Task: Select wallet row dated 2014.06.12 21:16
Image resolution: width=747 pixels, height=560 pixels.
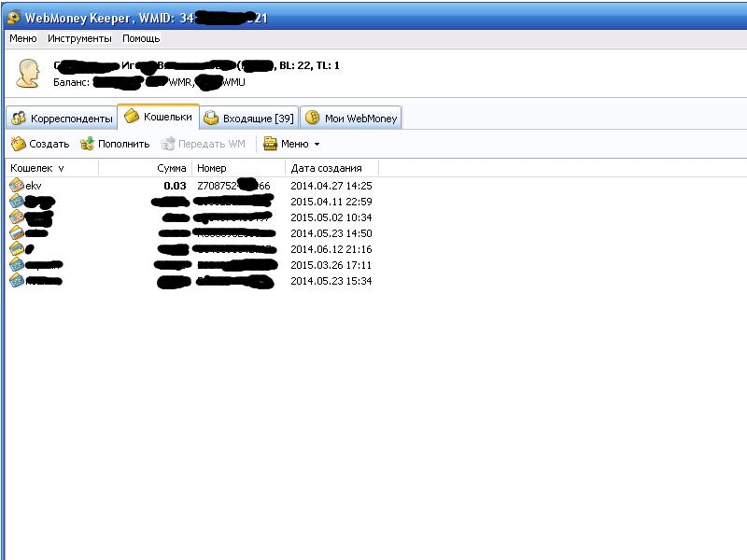Action: point(190,249)
